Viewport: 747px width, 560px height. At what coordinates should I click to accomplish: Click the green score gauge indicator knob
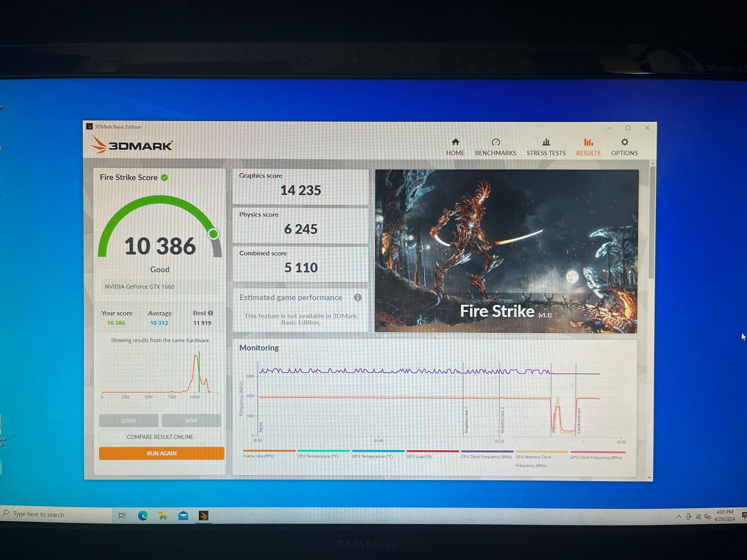(x=213, y=234)
